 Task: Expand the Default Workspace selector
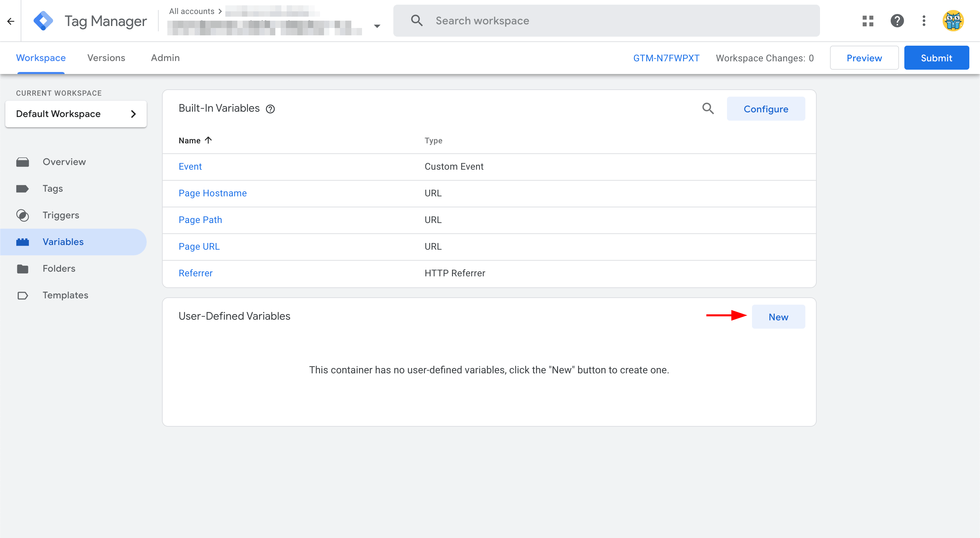[76, 114]
